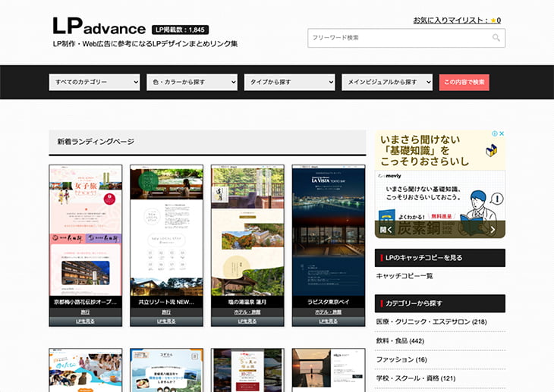Click the LP advance logo

pyautogui.click(x=99, y=27)
